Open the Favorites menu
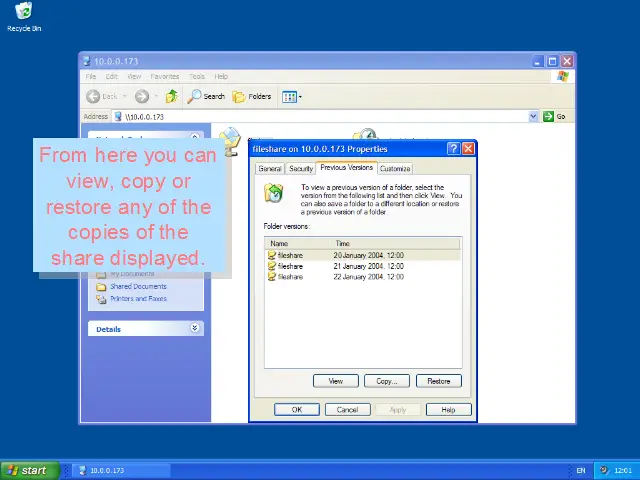This screenshot has width=640, height=480. 164,76
